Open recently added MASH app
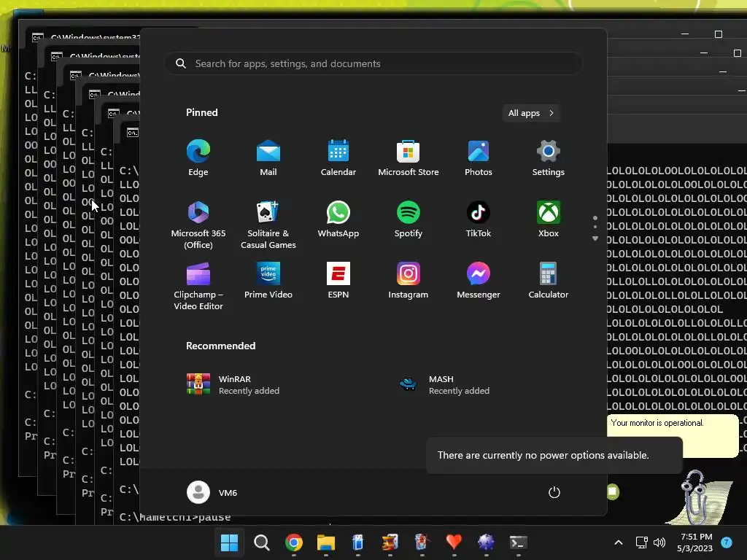 tap(444, 384)
